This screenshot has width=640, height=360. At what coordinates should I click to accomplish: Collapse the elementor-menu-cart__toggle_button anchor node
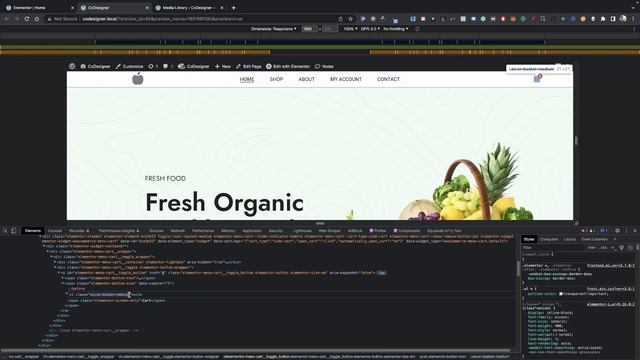point(59,273)
